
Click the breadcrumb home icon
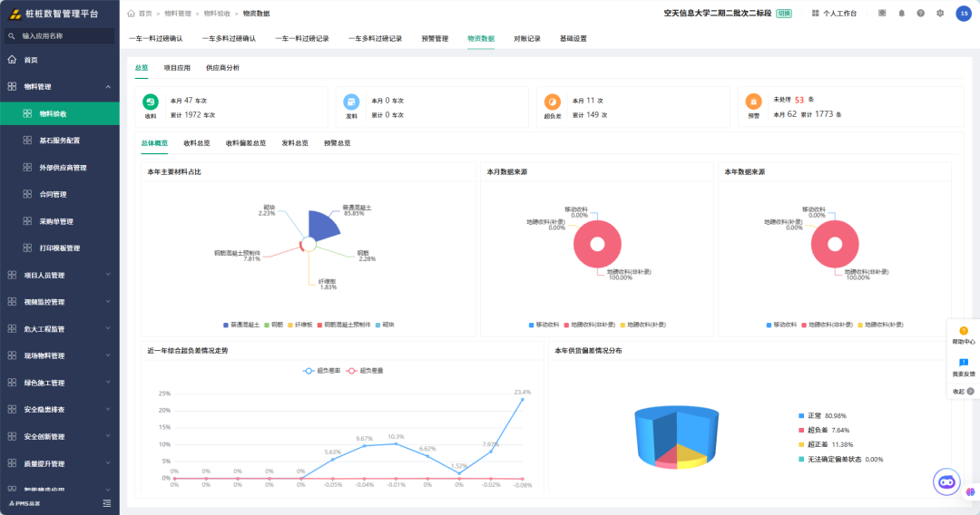132,13
